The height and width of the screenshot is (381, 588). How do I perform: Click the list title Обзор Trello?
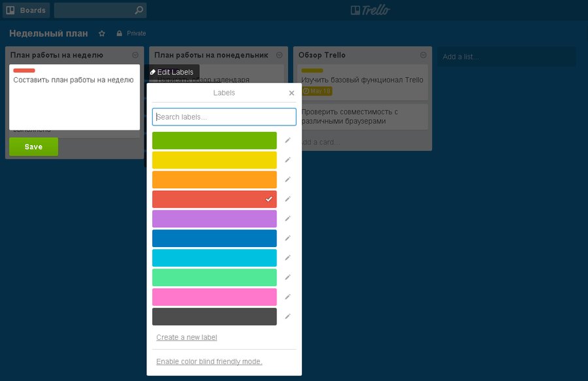[x=321, y=55]
